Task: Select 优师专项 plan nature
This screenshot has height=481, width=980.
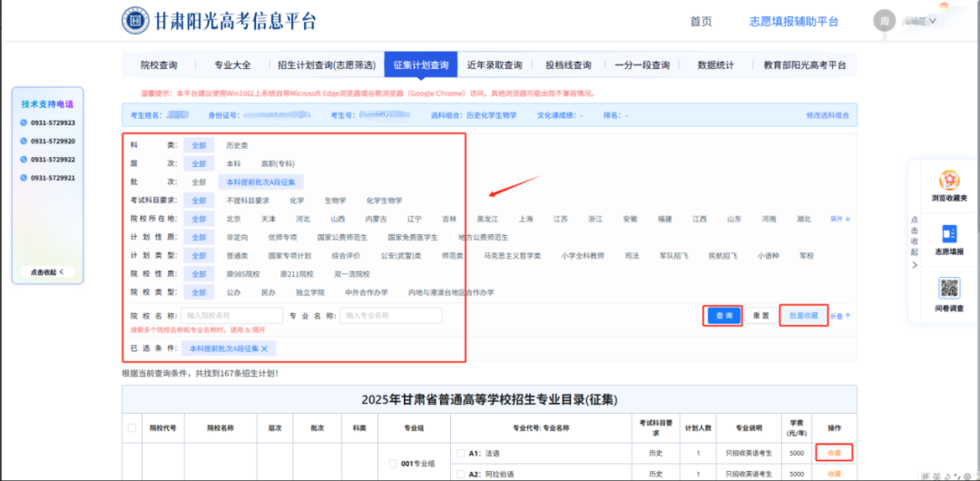Action: tap(282, 238)
